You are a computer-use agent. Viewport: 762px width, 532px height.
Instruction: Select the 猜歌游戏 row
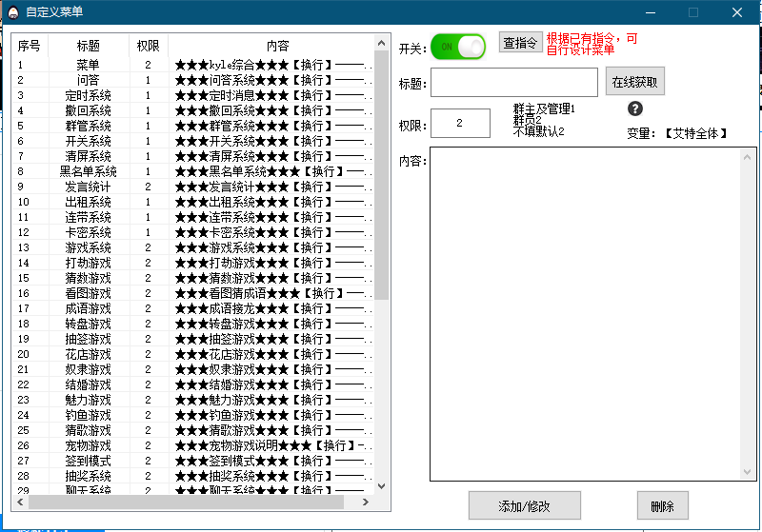pyautogui.click(x=193, y=430)
